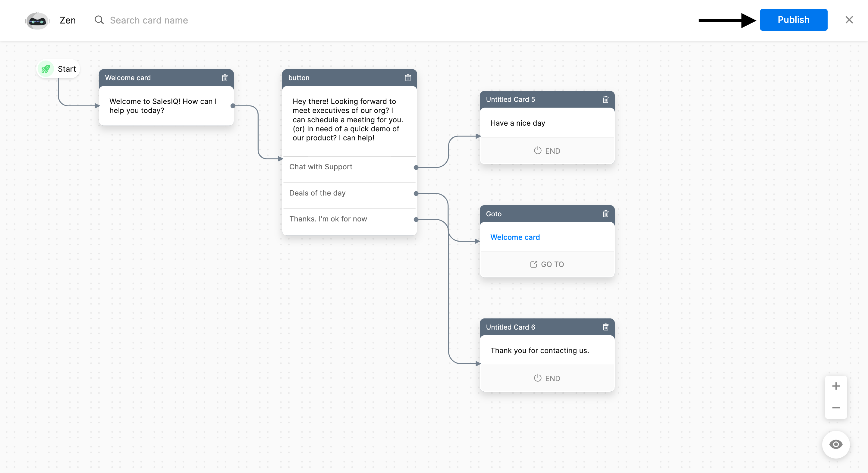Delete Untitled Card 6 with its trash icon

605,327
